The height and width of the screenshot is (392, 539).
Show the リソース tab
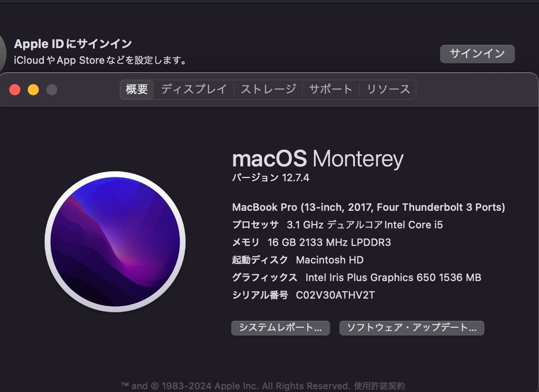388,89
